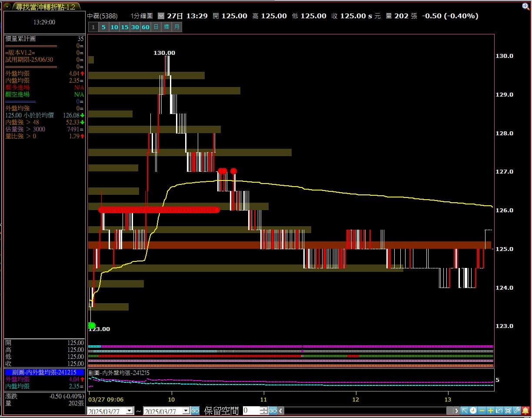Zoom in with the yellow plus icon
Viewport: 532px width, 418px height.
tap(491, 411)
